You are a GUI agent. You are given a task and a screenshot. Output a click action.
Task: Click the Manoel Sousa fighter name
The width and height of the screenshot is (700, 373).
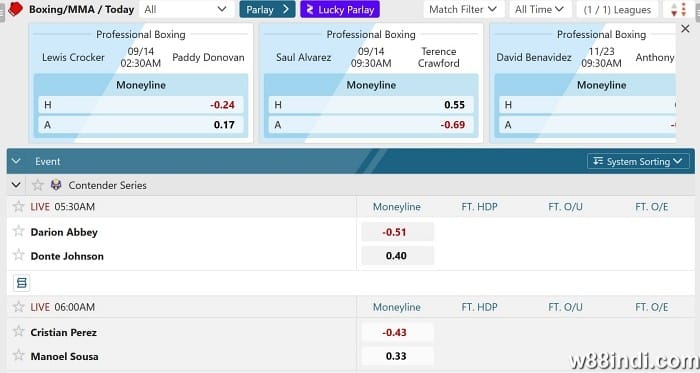pos(64,356)
